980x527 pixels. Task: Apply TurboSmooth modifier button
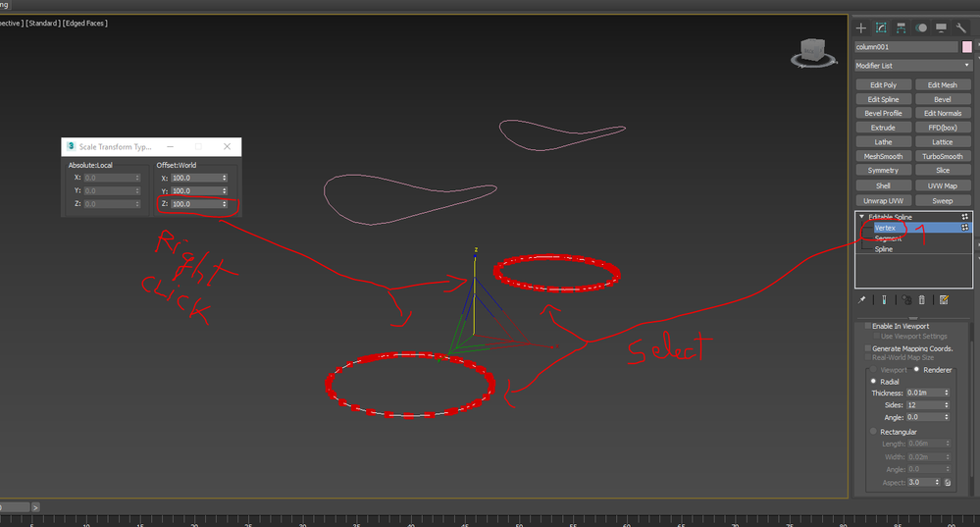point(943,156)
